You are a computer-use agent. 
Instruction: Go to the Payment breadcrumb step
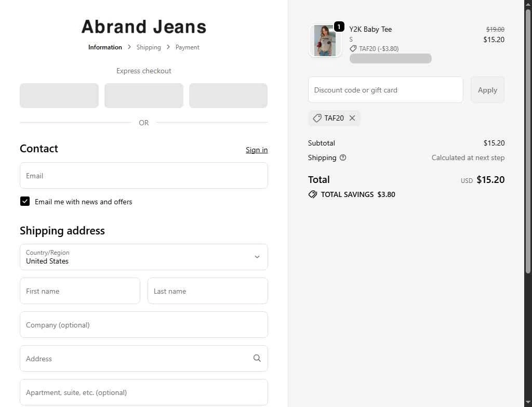click(x=187, y=47)
